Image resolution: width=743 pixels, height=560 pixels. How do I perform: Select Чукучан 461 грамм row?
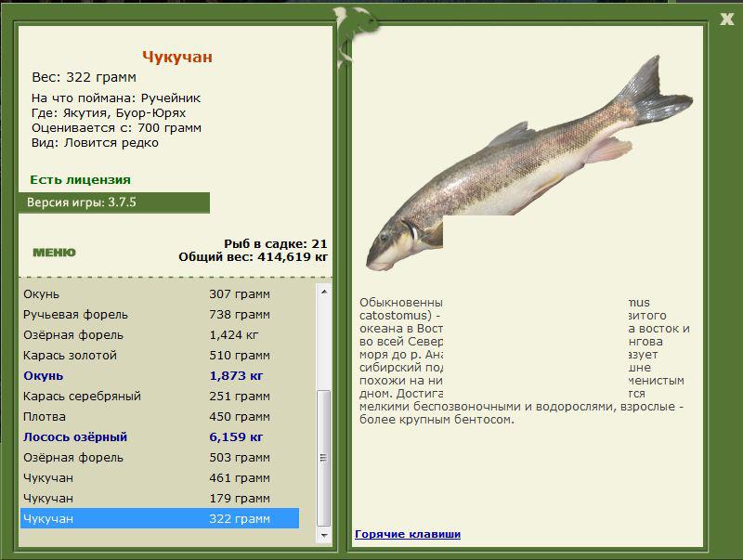[x=160, y=478]
